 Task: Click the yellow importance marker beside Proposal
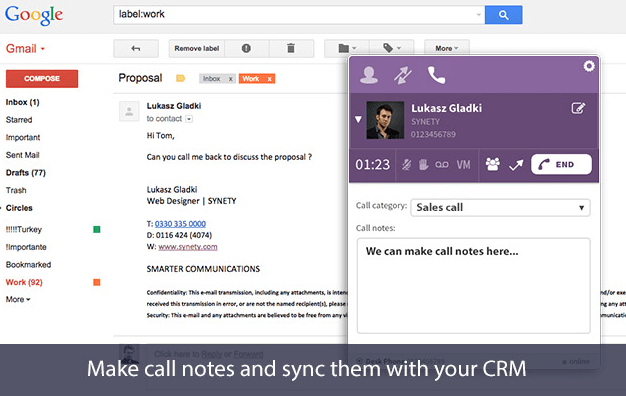click(180, 78)
